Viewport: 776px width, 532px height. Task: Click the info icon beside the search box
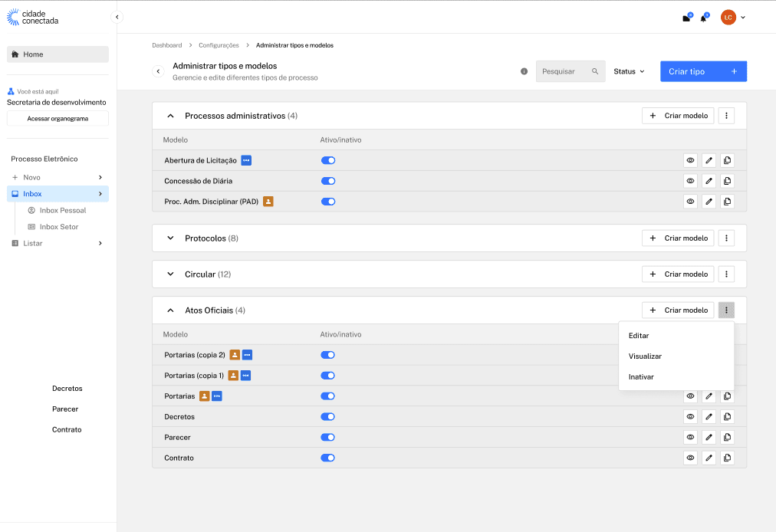tap(524, 71)
